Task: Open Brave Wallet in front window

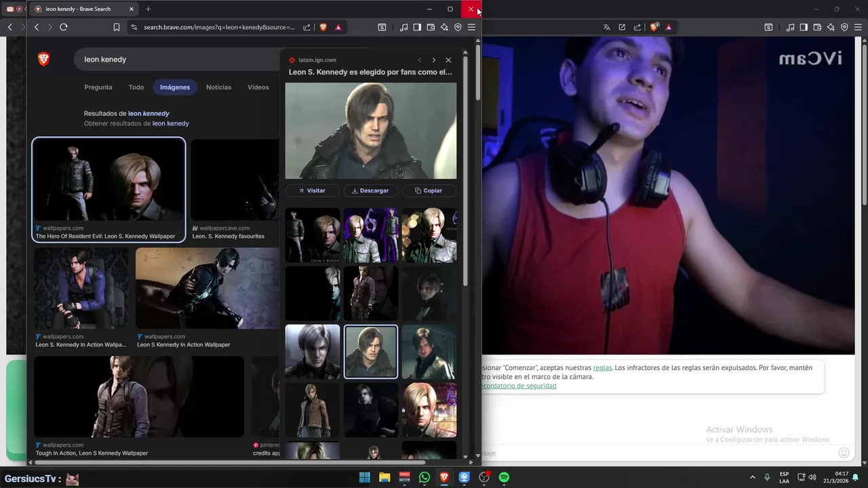Action: 431,27
